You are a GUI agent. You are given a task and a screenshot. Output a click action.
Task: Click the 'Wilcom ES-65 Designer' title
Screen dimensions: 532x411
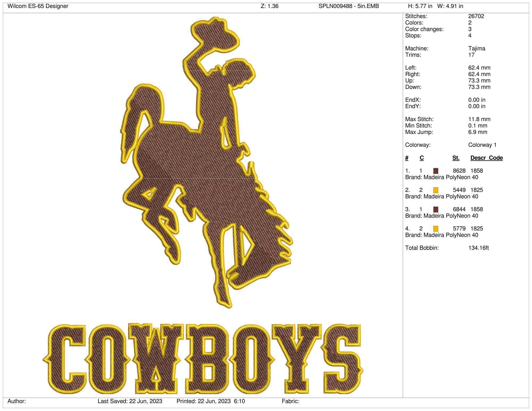38,6
